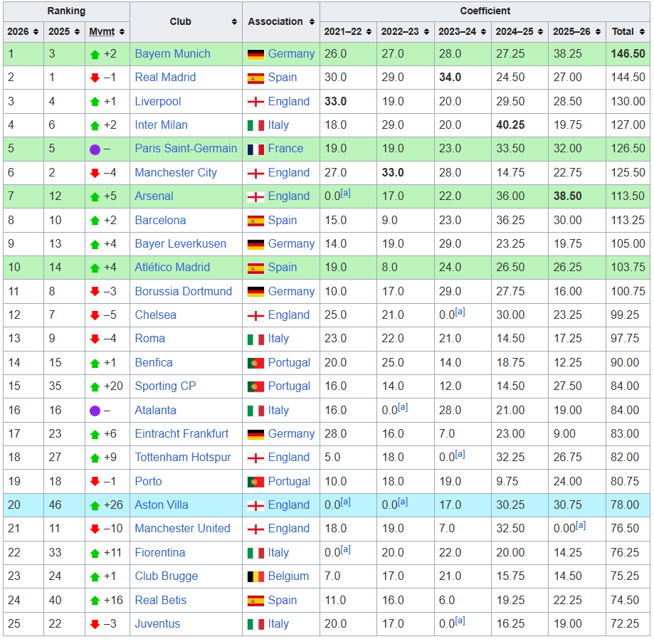Select Bayern Munich total value 146.50
This screenshot has height=644, width=654.
(x=628, y=54)
